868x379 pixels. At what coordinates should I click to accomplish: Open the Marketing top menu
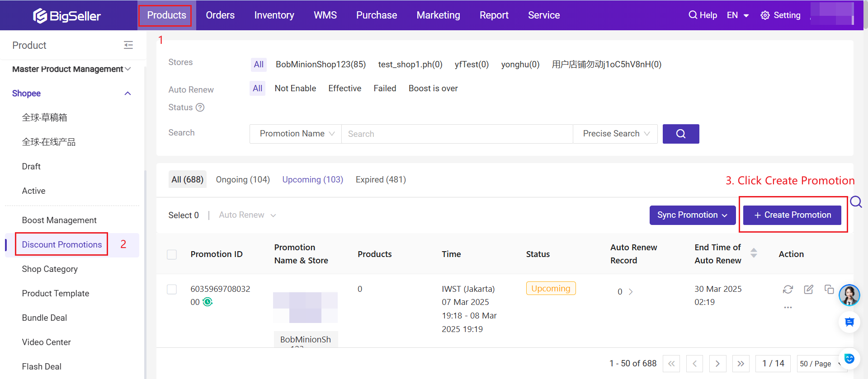tap(438, 15)
